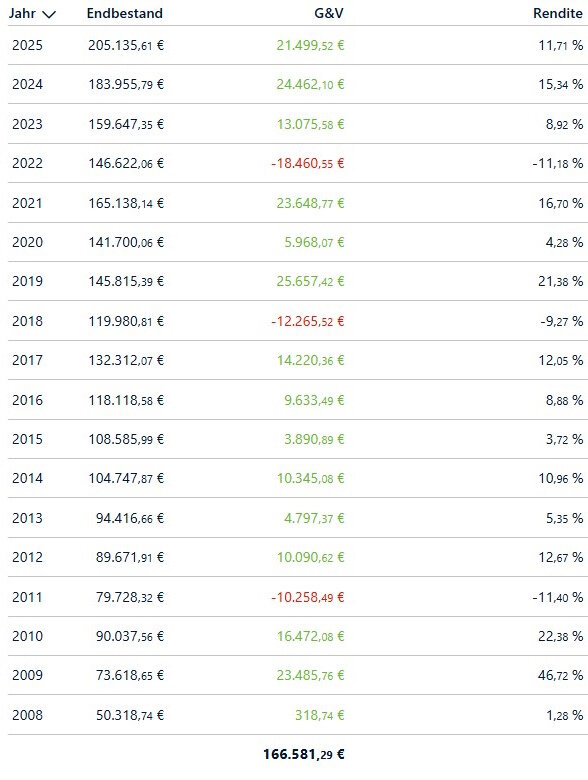
Task: Click the 2019 return 21,38 %
Action: coord(560,281)
